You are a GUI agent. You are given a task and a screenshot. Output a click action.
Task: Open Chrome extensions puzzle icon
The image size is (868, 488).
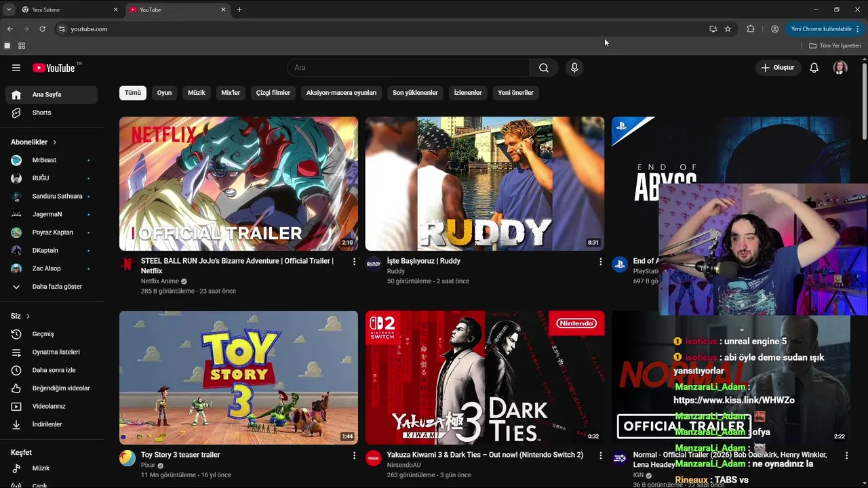pyautogui.click(x=751, y=29)
